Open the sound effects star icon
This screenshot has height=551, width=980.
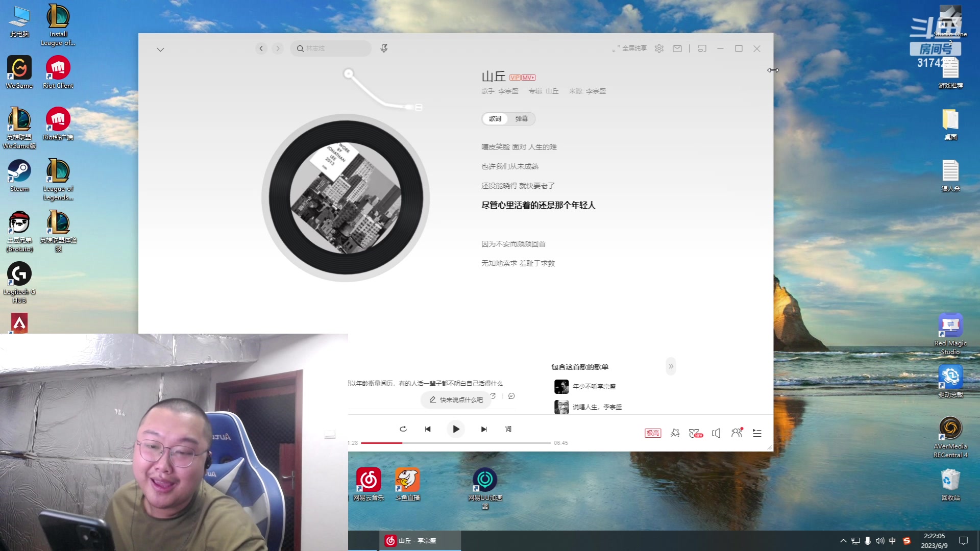coord(675,433)
